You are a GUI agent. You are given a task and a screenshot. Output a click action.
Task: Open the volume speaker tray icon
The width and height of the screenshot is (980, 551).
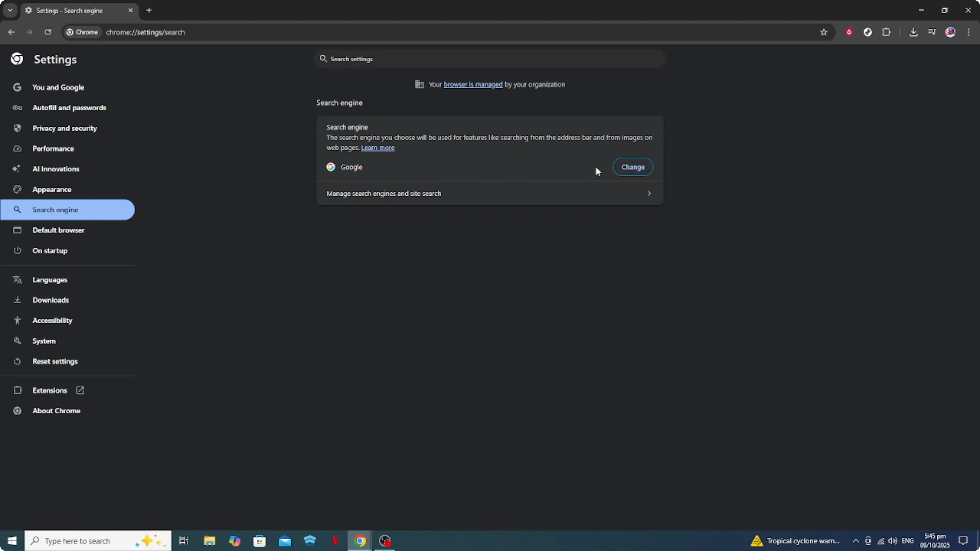[892, 541]
